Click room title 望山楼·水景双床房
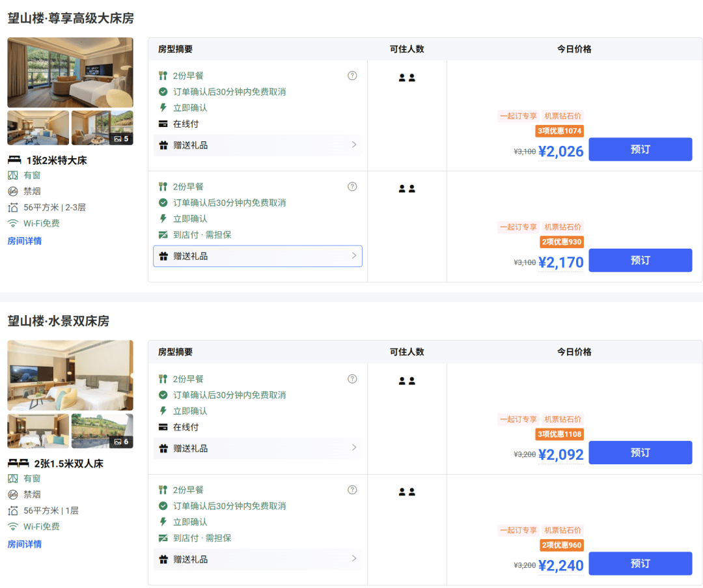 [x=59, y=321]
